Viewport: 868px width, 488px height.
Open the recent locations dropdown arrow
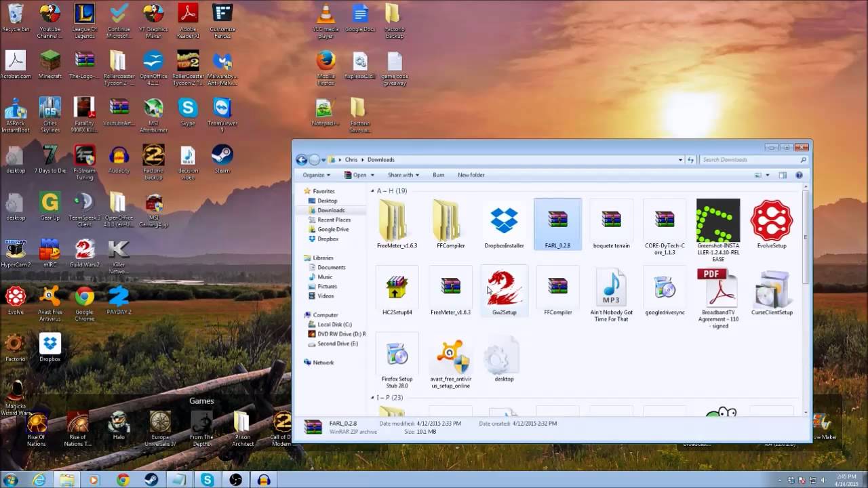coord(323,160)
